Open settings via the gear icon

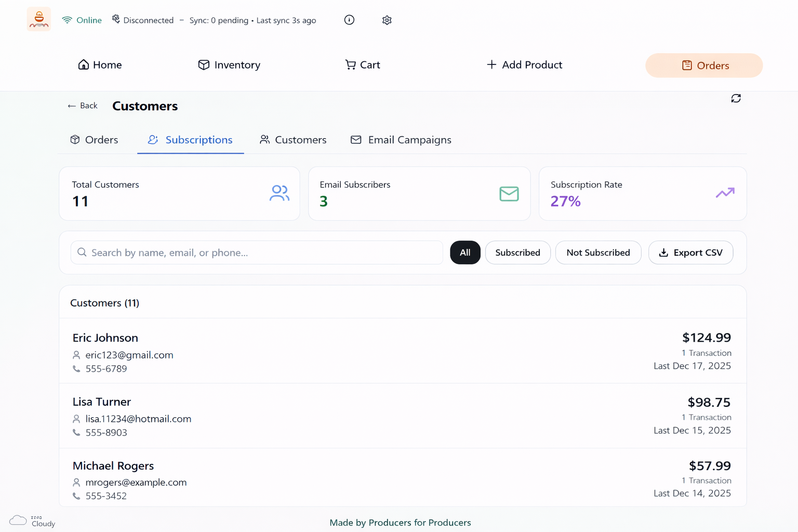[387, 20]
